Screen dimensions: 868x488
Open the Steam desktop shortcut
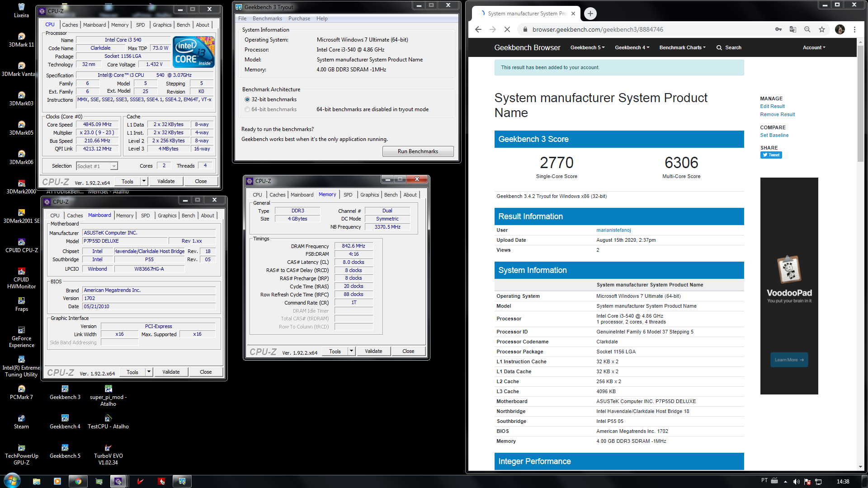click(21, 422)
